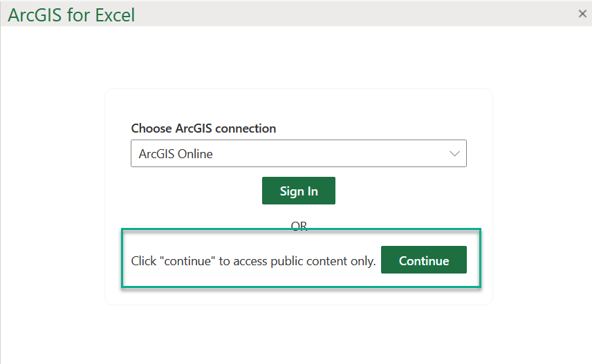Image resolution: width=592 pixels, height=364 pixels.
Task: Click empty space right of Sign In button
Action: (401, 191)
